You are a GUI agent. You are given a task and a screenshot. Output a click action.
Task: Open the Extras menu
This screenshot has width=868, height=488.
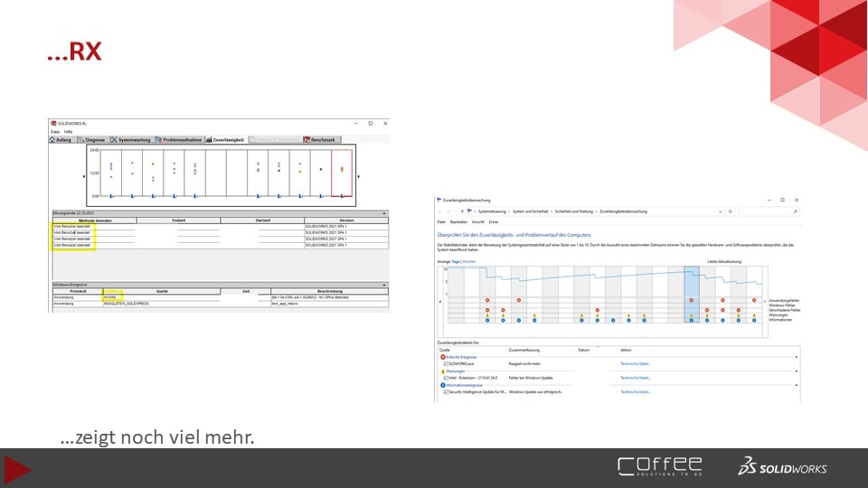494,222
